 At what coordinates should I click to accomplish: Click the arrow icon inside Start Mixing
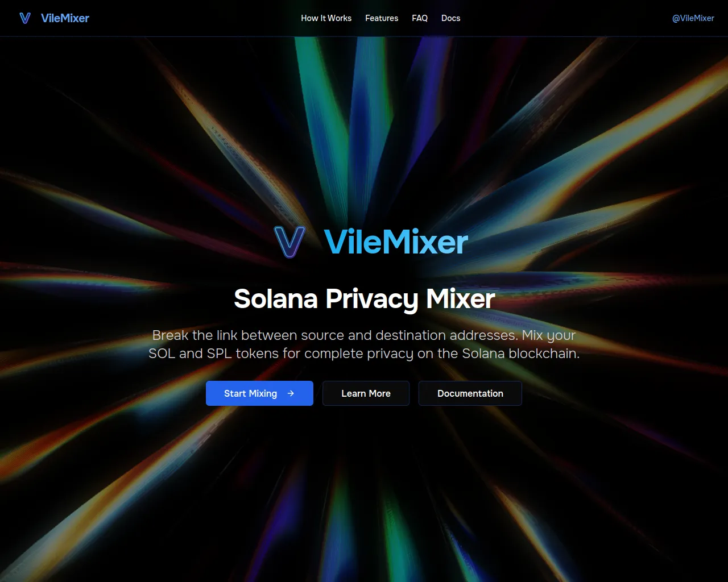coord(291,393)
